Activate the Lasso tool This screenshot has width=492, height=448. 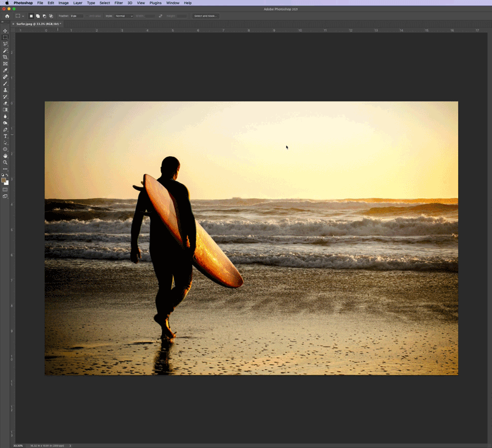pyautogui.click(x=5, y=44)
